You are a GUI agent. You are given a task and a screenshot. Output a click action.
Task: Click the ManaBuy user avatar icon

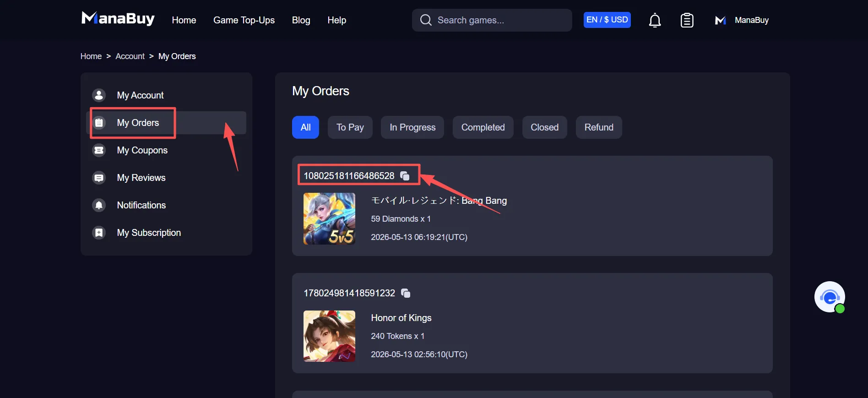coord(720,20)
